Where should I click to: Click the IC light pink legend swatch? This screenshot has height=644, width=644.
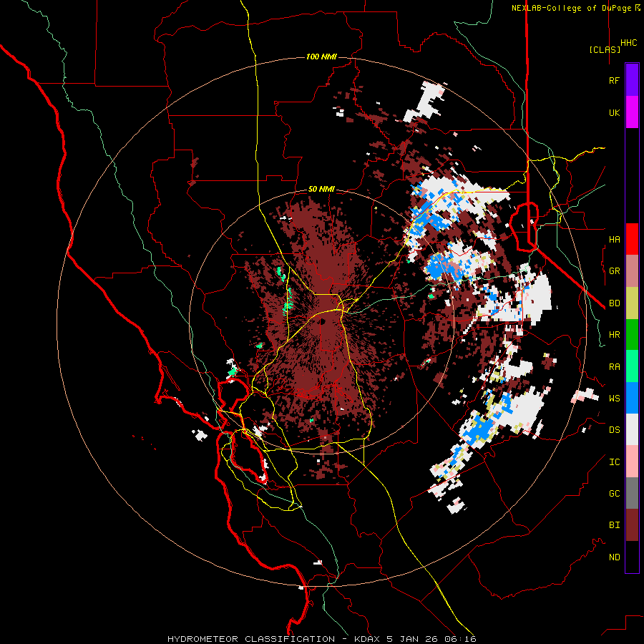point(632,462)
